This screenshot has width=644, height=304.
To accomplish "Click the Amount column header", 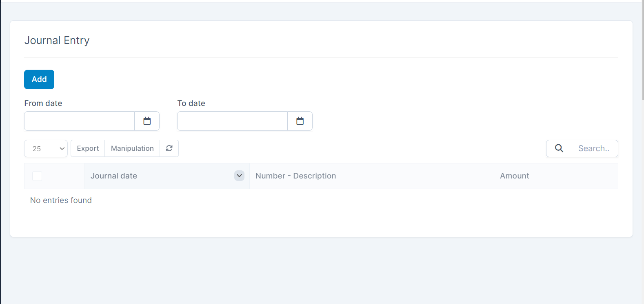I will click(514, 176).
